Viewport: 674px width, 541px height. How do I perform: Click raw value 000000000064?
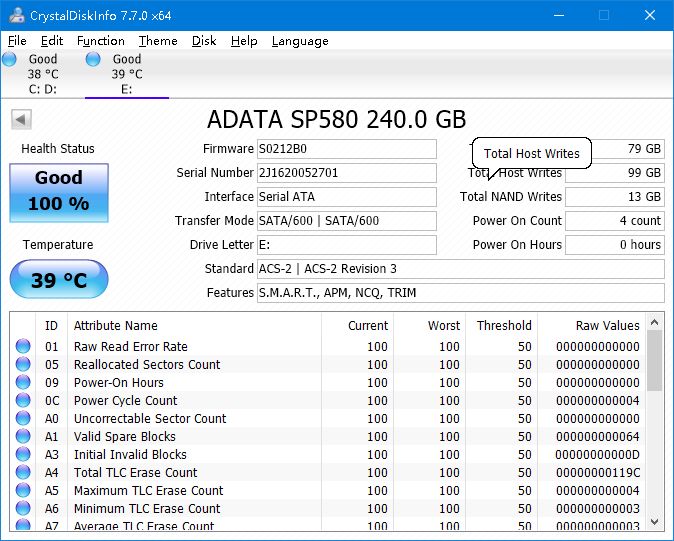pos(598,437)
